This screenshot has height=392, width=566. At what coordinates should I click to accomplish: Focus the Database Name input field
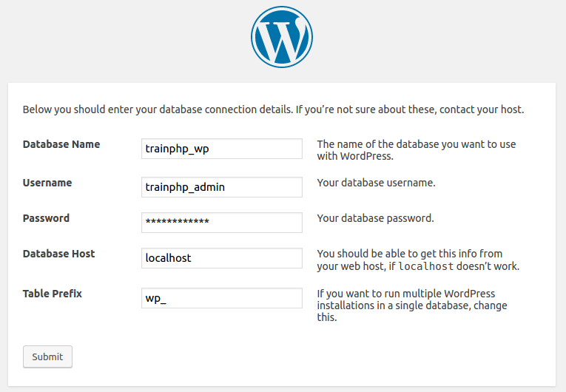pos(222,149)
